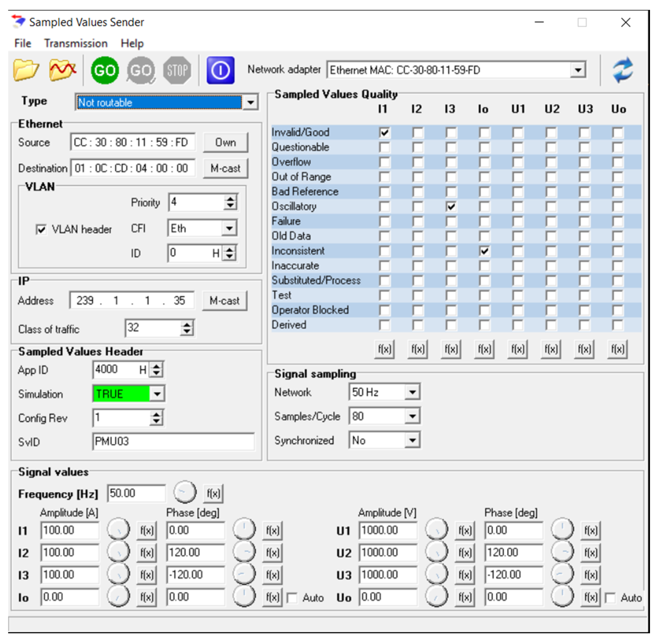Click the gray GO icon with checkmark

pyautogui.click(x=141, y=70)
